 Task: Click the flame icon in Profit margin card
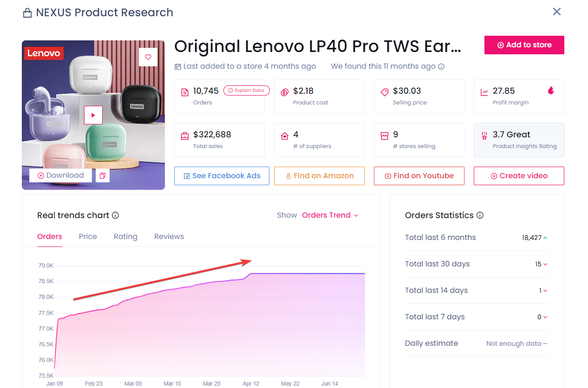pos(551,91)
